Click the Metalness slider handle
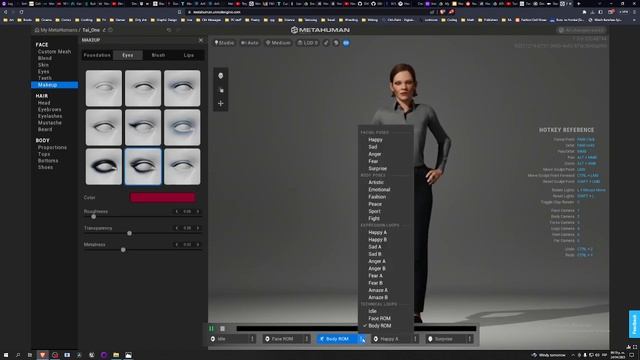Image resolution: width=640 pixels, height=360 pixels. [123, 249]
